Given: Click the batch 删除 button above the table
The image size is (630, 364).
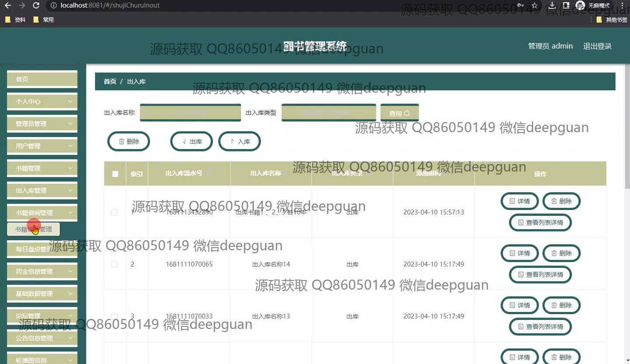Looking at the screenshot, I should click(x=129, y=141).
